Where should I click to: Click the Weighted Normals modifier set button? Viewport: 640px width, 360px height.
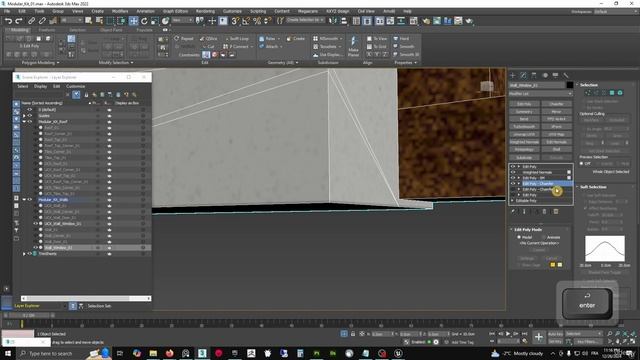click(x=524, y=142)
